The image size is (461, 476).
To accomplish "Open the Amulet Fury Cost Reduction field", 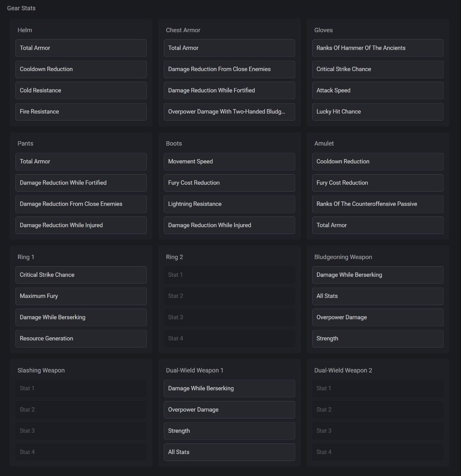I will (378, 183).
